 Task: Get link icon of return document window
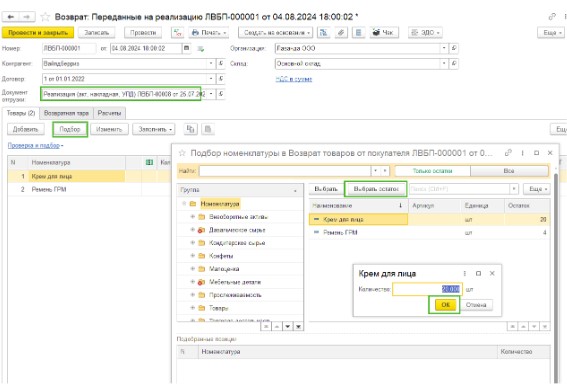pyautogui.click(x=552, y=17)
